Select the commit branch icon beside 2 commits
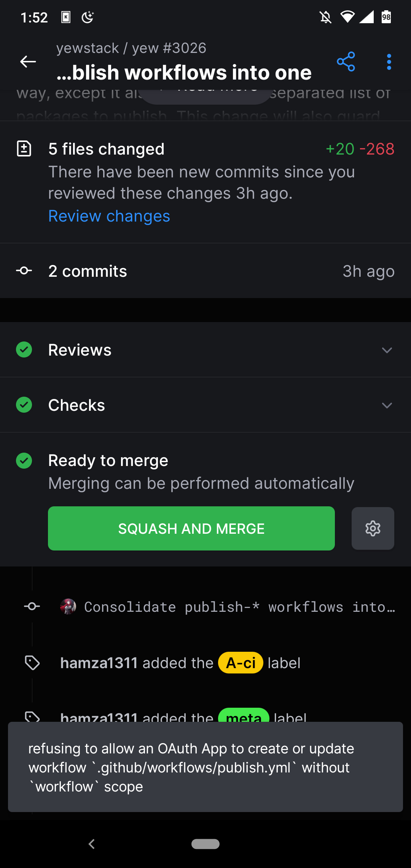This screenshot has height=868, width=411. [24, 271]
